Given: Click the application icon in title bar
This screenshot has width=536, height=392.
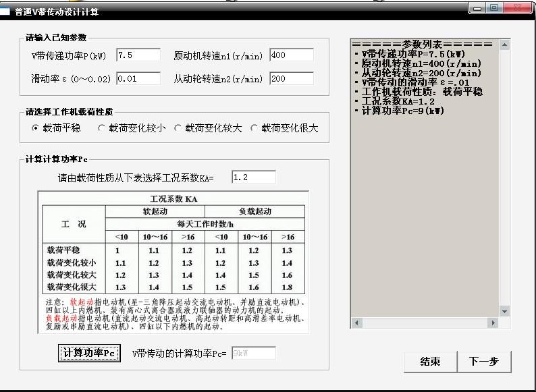Looking at the screenshot, I should pyautogui.click(x=5, y=11).
